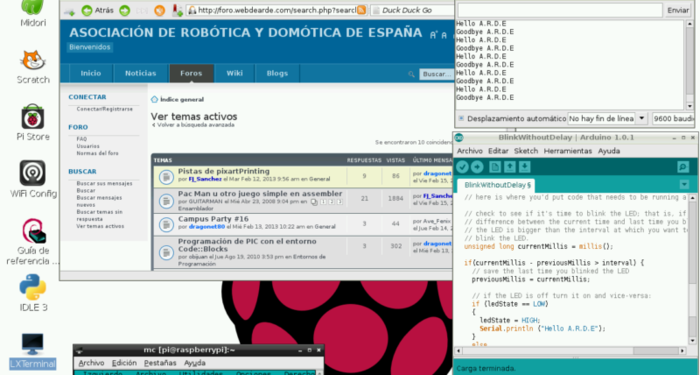The width and height of the screenshot is (700, 375).
Task: Open Ver temas activos sidebar link
Action: click(100, 226)
